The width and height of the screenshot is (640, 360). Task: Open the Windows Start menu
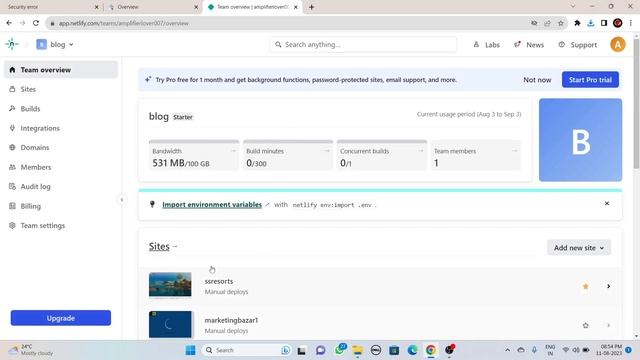tap(190, 350)
